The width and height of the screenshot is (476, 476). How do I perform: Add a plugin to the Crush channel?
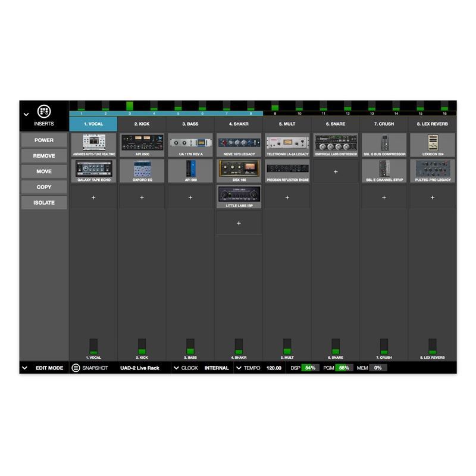click(x=384, y=198)
